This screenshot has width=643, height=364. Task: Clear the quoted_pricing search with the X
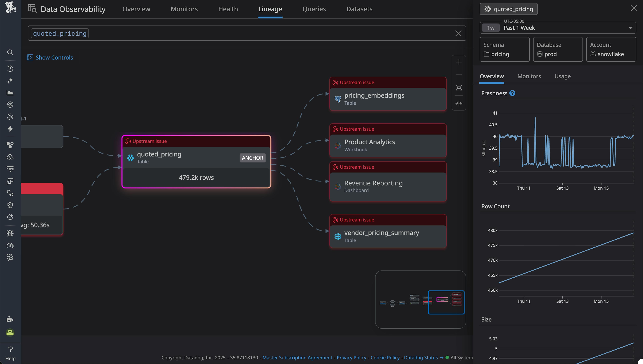[459, 33]
